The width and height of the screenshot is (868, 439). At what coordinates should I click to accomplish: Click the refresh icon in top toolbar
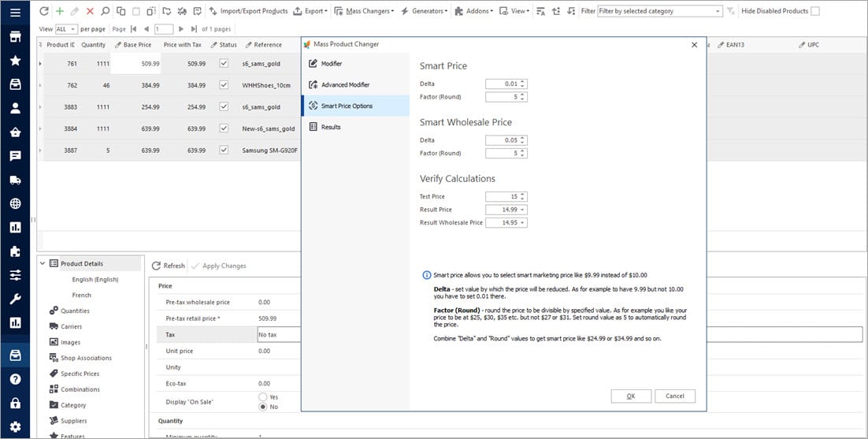pos(44,11)
